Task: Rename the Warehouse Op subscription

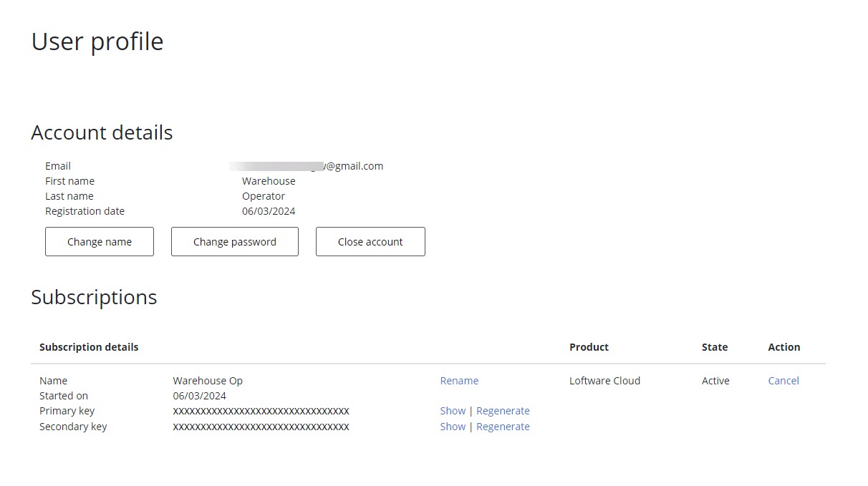Action: click(459, 381)
